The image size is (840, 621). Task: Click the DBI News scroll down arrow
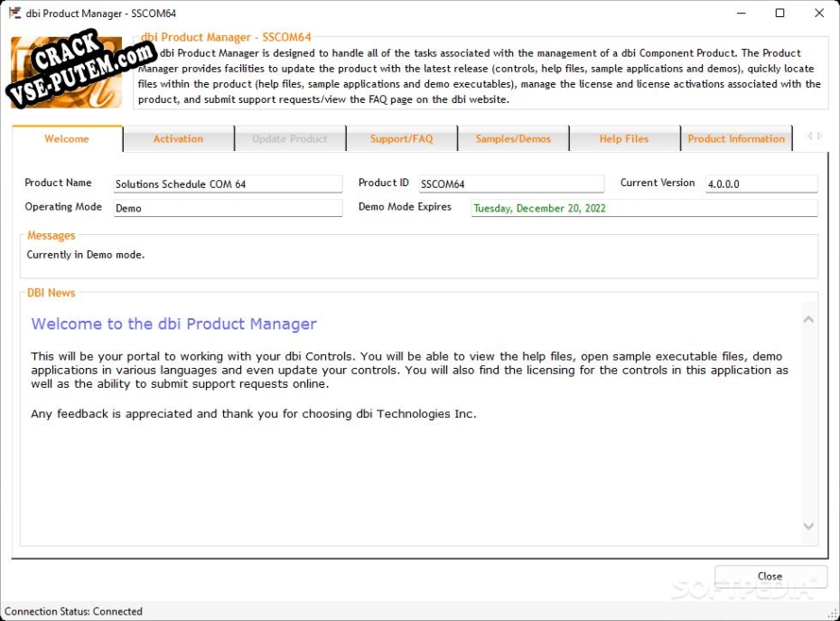809,526
